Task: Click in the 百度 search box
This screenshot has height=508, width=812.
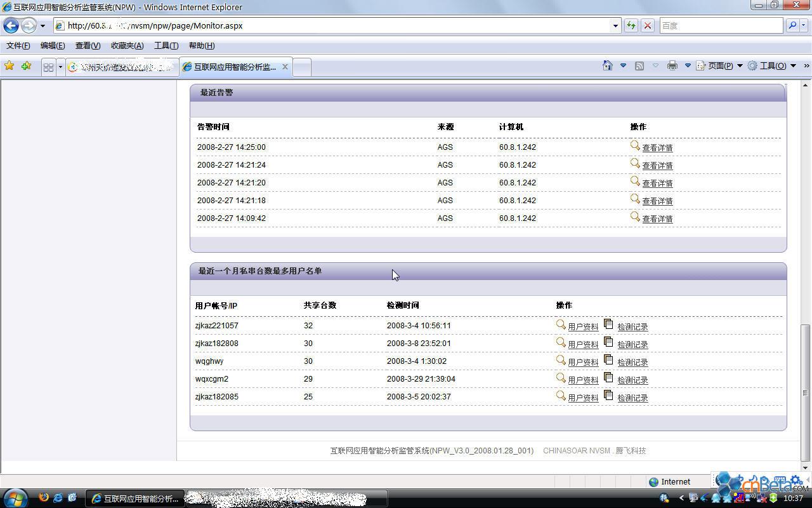Action: (x=721, y=26)
